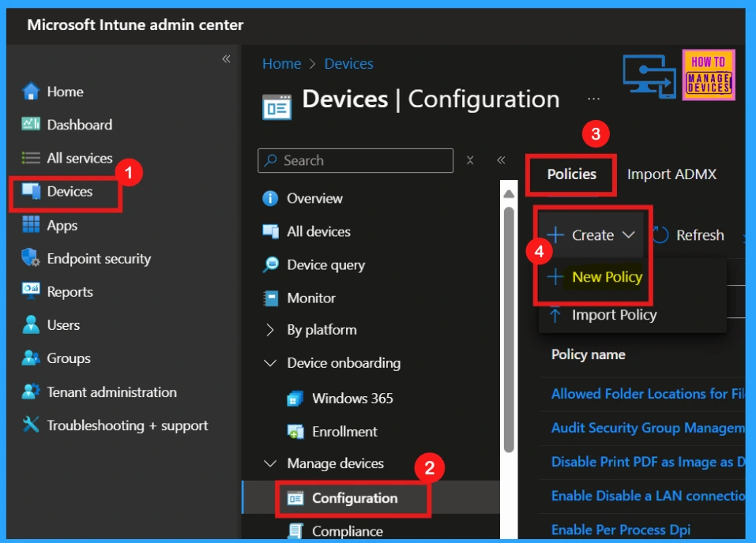Click the plus icon beside New Policy
Screen dimensions: 756x543
555,276
